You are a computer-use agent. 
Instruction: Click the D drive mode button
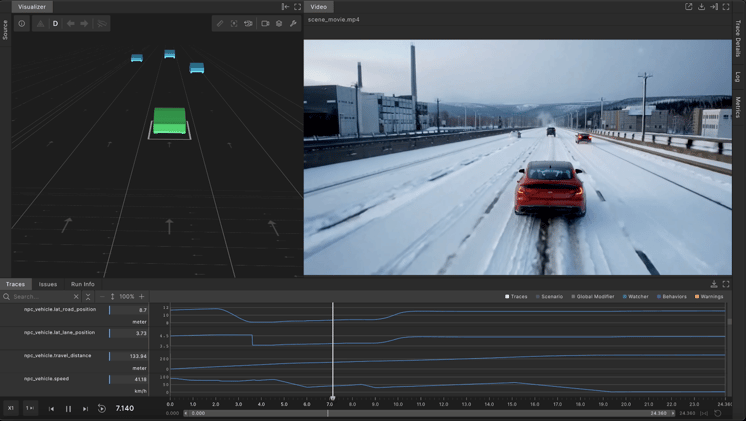pyautogui.click(x=55, y=23)
